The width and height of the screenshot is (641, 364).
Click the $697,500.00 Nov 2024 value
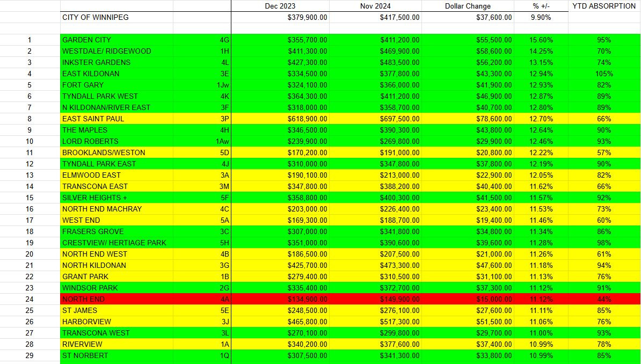coord(375,119)
